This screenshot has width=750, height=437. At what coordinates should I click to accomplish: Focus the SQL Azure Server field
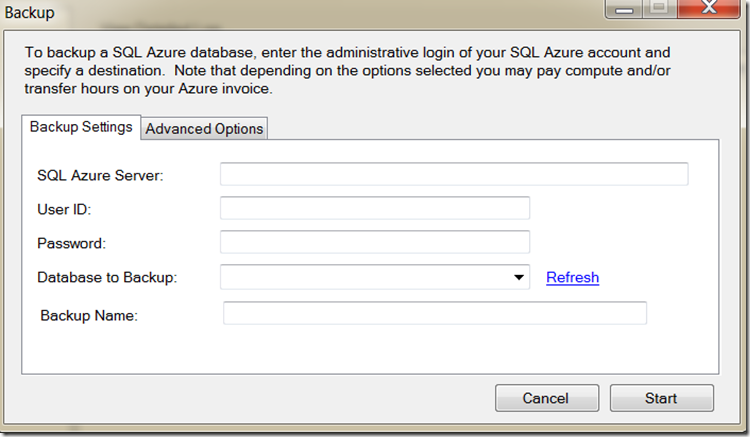point(454,174)
